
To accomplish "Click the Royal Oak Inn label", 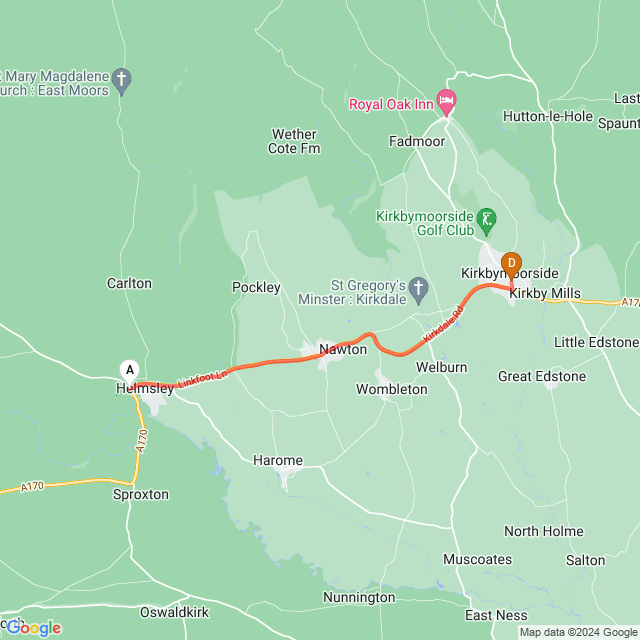I will point(391,104).
